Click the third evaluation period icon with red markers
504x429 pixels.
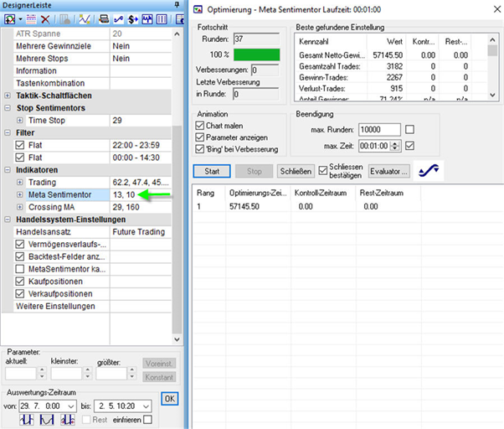click(x=68, y=420)
